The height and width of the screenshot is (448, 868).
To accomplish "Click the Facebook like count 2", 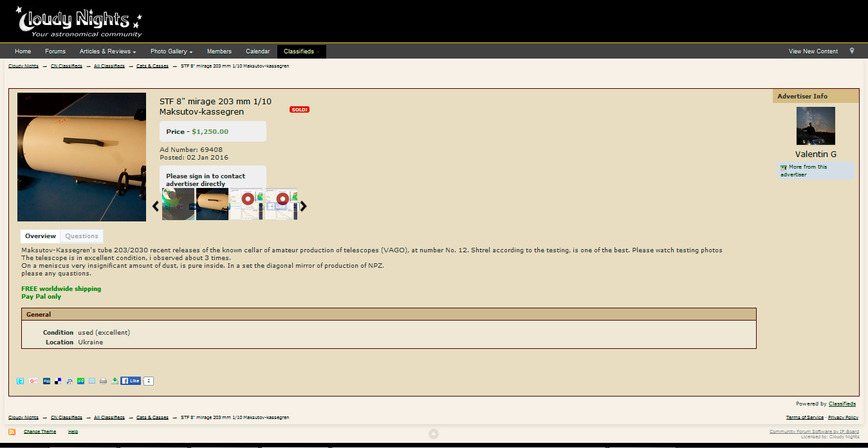I will click(149, 381).
